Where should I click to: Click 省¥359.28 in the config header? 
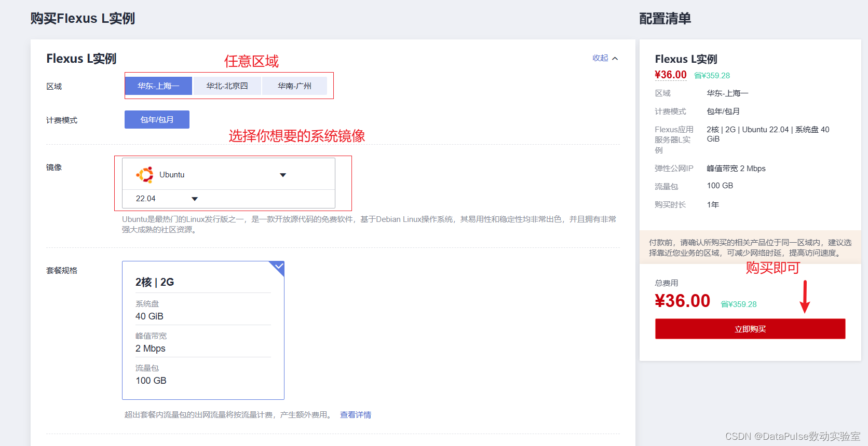712,76
